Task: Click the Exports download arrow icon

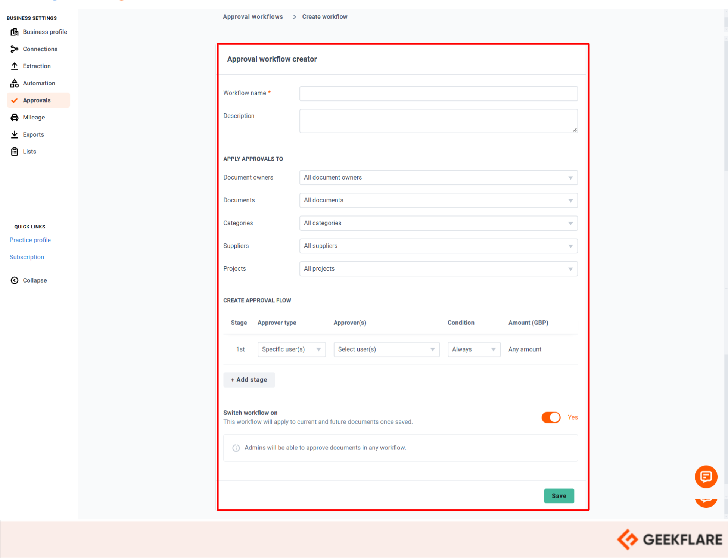Action: click(x=15, y=134)
